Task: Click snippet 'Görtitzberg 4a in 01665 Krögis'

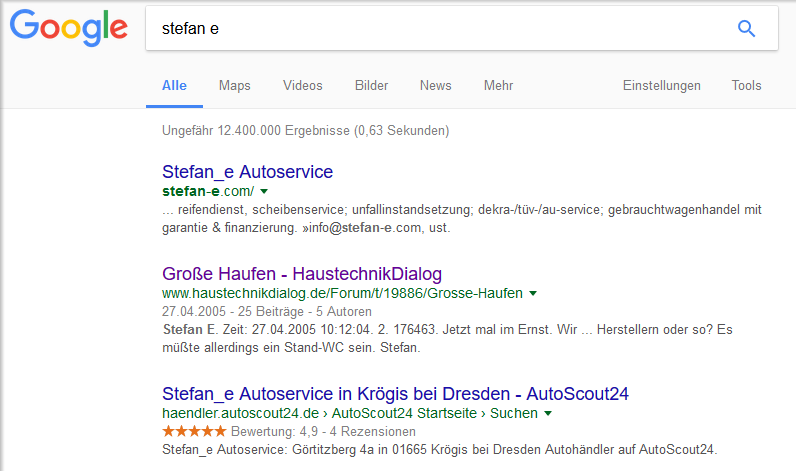Action: coord(440,450)
